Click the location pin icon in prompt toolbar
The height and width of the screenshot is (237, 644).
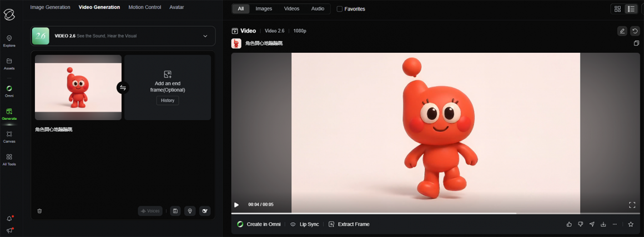tap(190, 211)
